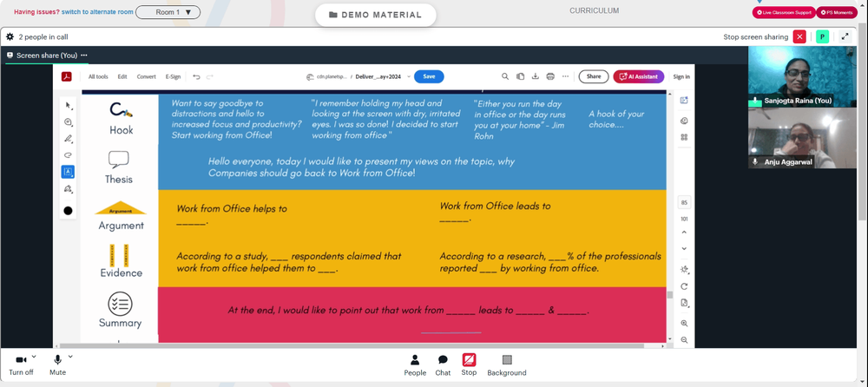The width and height of the screenshot is (868, 387).
Task: Open Background effects
Action: click(x=507, y=365)
